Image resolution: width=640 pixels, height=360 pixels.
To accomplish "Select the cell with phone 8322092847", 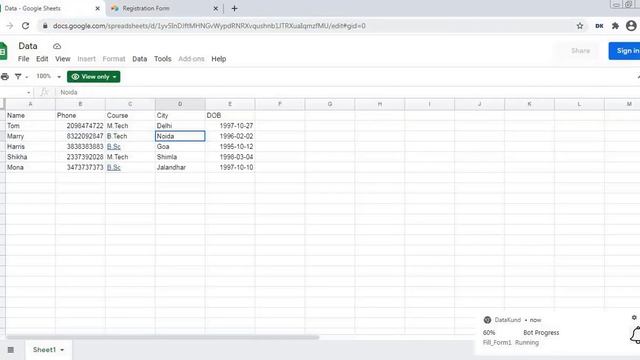I will pos(80,136).
